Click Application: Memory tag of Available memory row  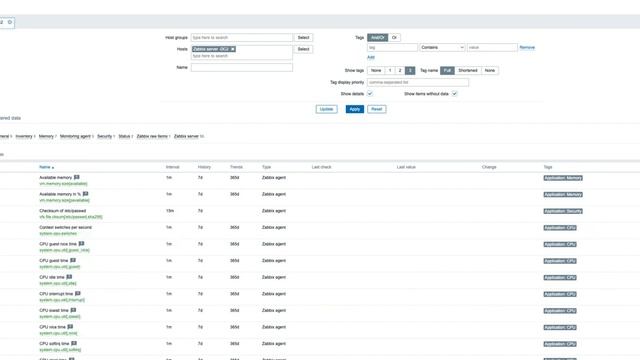563,178
